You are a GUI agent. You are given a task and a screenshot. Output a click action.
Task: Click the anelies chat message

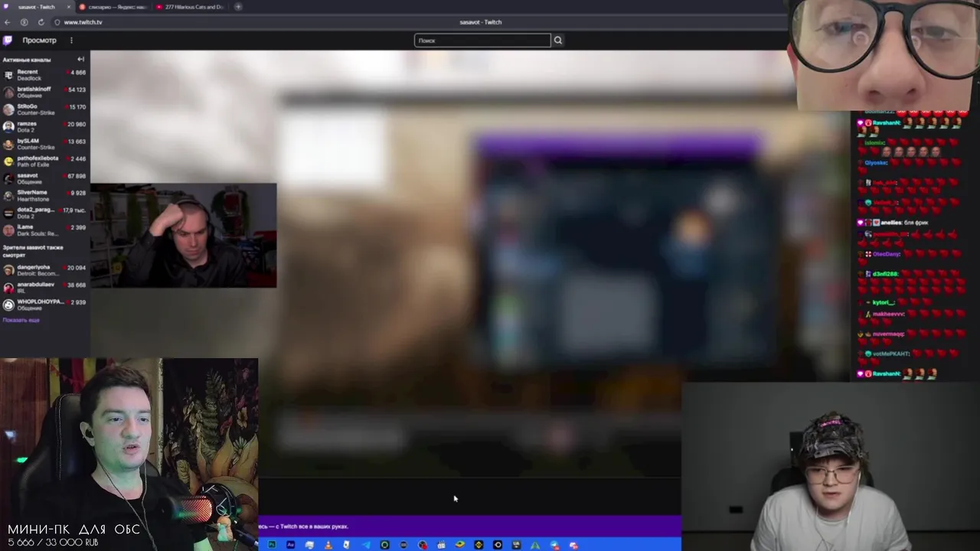894,223
